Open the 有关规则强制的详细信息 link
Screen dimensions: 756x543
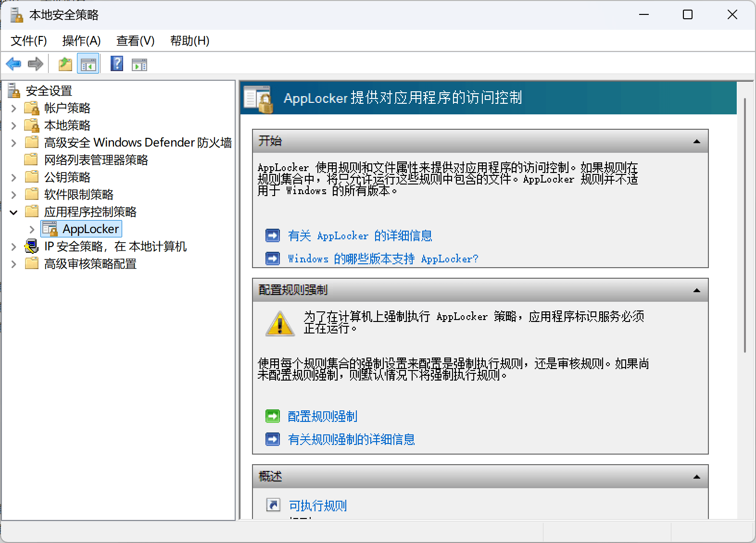351,439
